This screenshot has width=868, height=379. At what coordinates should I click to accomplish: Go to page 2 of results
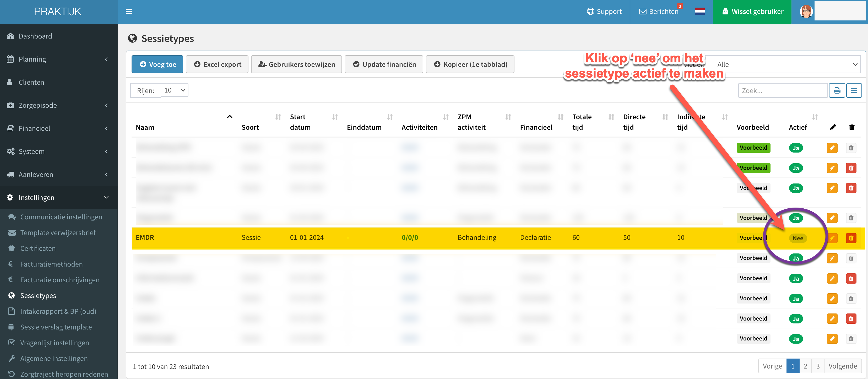pos(805,366)
